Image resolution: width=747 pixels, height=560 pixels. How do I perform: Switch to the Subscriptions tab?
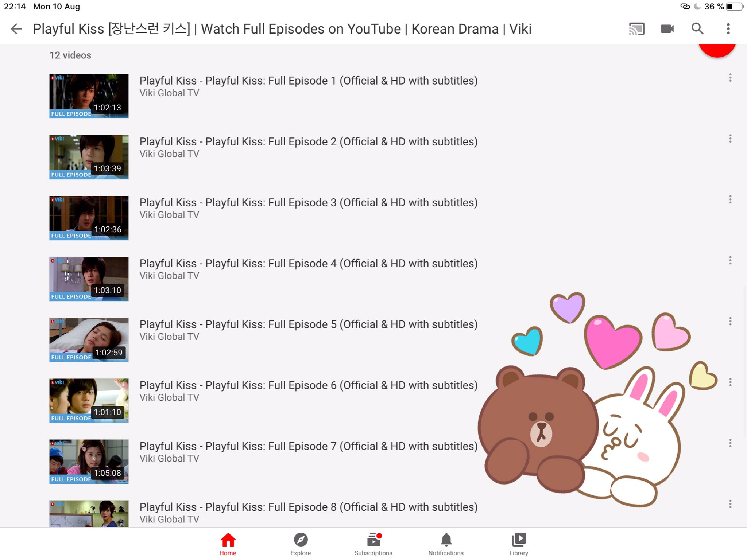click(x=373, y=544)
